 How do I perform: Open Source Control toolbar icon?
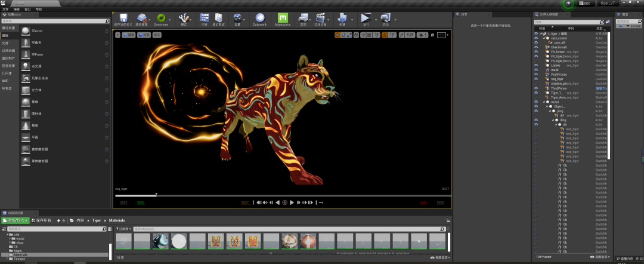pos(142,18)
